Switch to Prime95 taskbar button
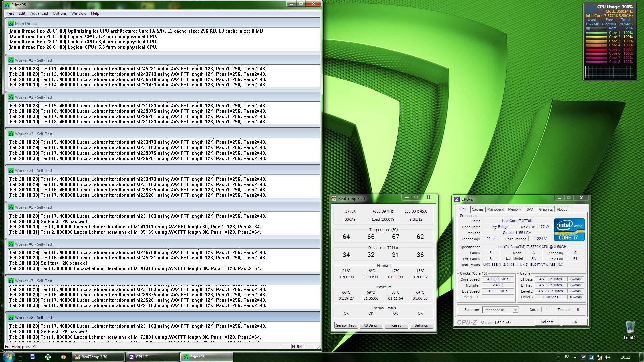The height and width of the screenshot is (362, 644). coord(207,357)
